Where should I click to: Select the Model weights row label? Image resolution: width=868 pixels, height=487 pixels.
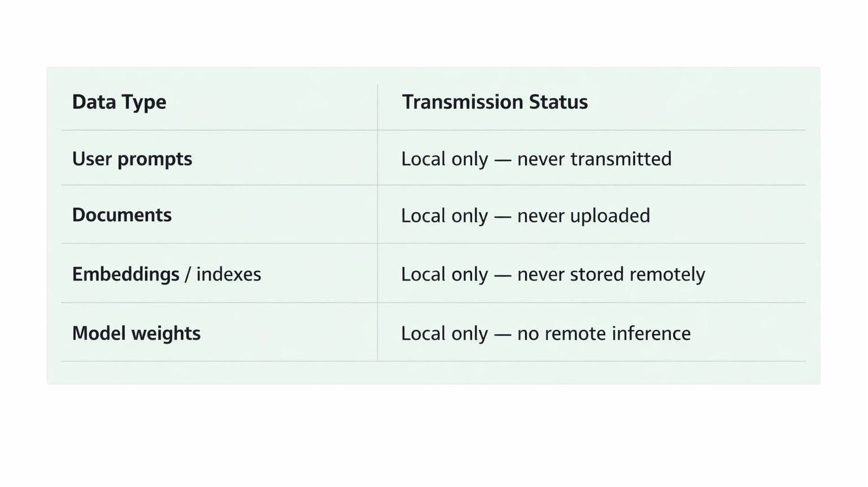pyautogui.click(x=136, y=334)
